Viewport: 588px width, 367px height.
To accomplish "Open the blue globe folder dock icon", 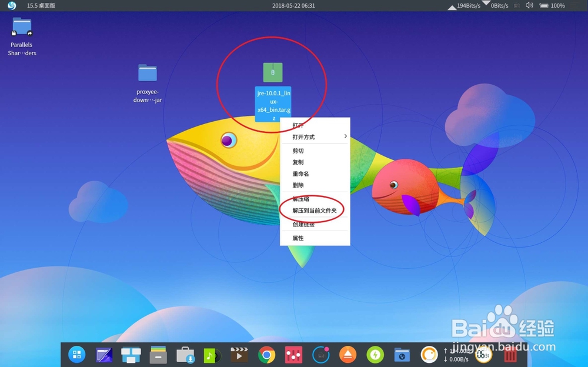I will pos(402,355).
